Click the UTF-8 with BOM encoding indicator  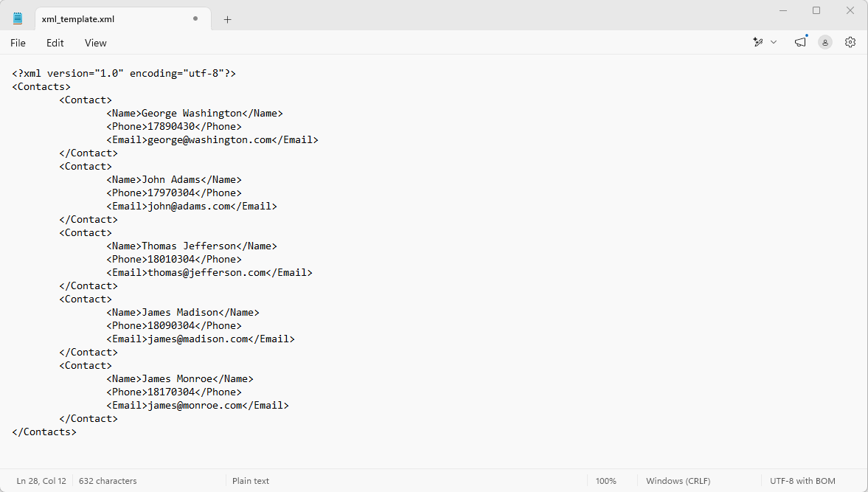coord(802,481)
